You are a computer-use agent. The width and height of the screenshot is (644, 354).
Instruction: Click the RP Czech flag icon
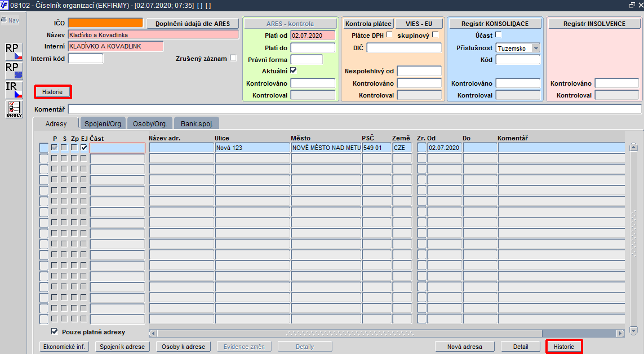(x=14, y=52)
